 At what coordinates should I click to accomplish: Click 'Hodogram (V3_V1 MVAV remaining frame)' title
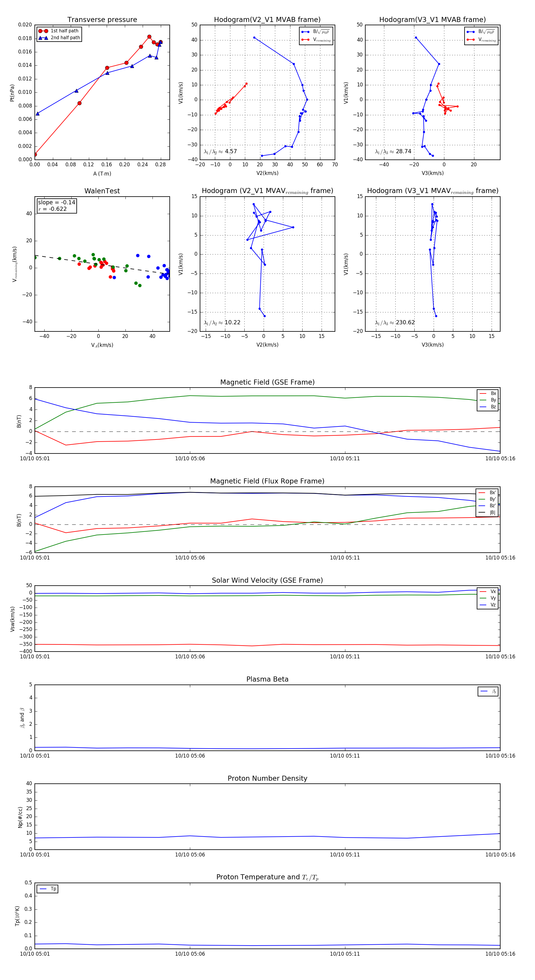click(x=432, y=191)
